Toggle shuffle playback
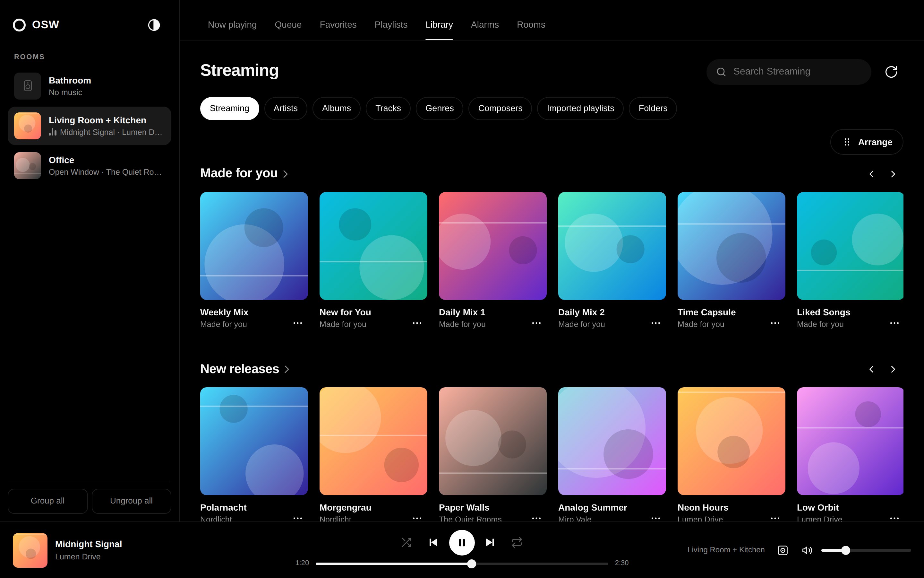Image resolution: width=924 pixels, height=578 pixels. (406, 542)
